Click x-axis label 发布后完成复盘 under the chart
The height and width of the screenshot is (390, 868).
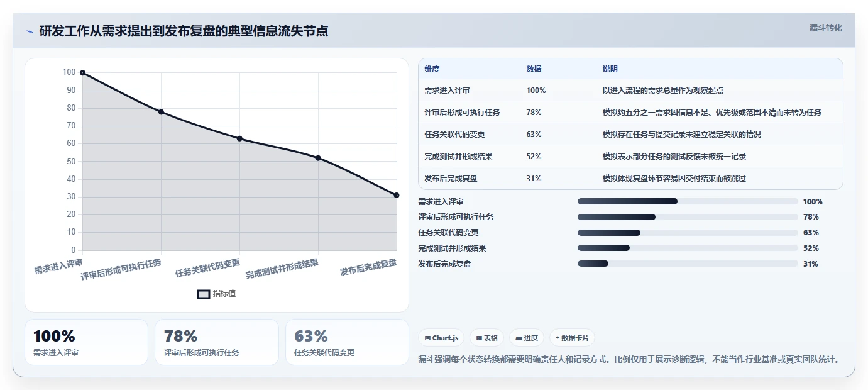tap(368, 267)
